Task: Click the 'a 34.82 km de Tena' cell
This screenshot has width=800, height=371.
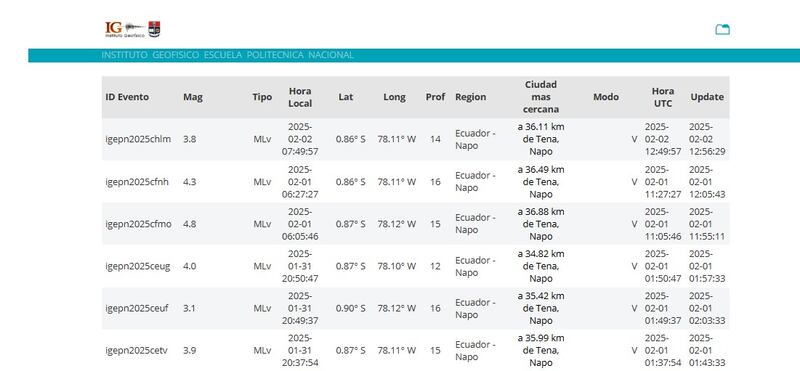Action: (541, 266)
